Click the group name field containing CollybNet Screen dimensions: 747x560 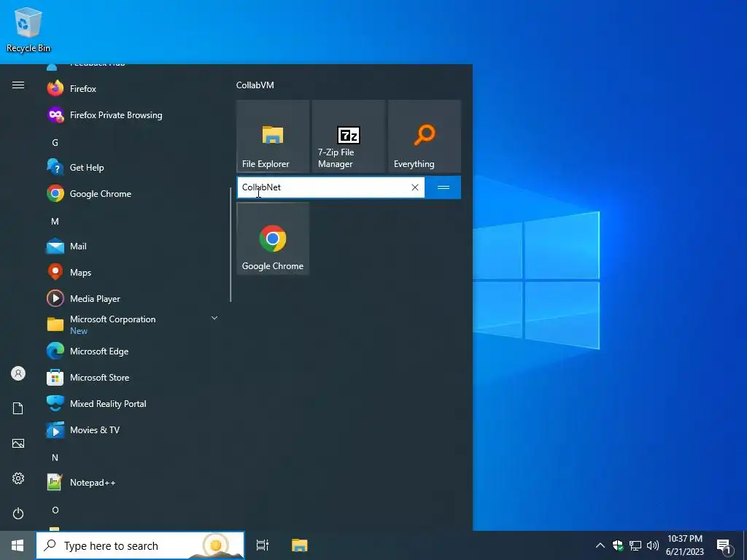(330, 187)
